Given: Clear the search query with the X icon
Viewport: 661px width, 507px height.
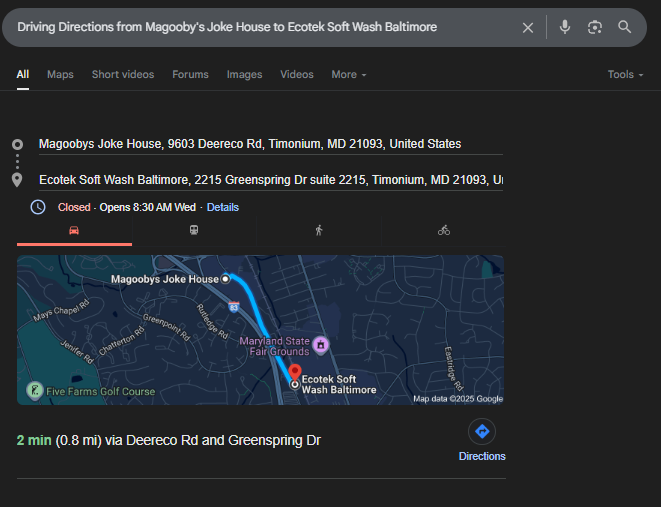Looking at the screenshot, I should [x=528, y=28].
